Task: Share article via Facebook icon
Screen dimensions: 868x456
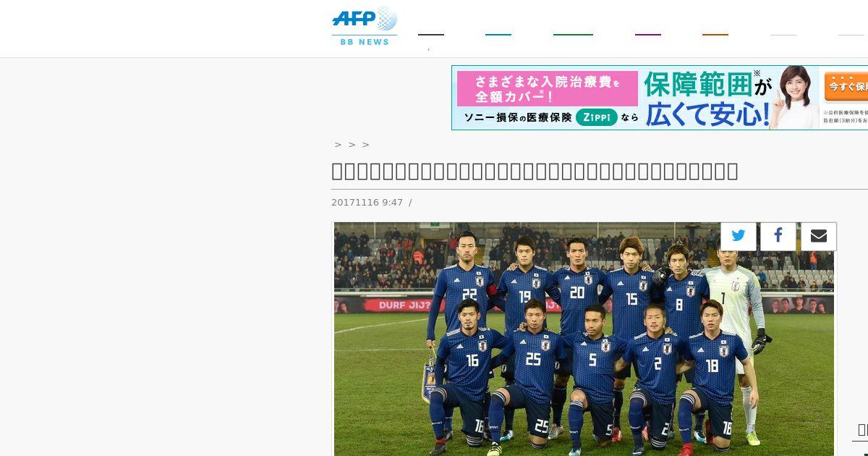Action: tap(778, 236)
